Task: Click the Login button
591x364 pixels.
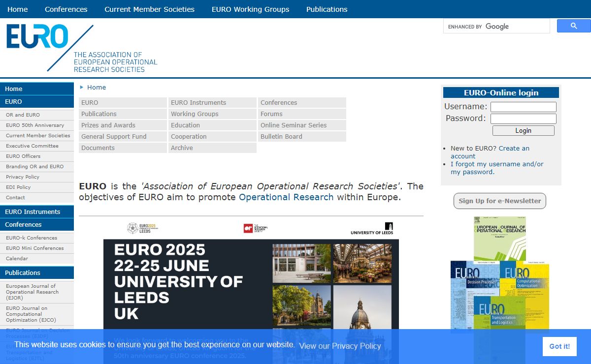Action: click(524, 130)
